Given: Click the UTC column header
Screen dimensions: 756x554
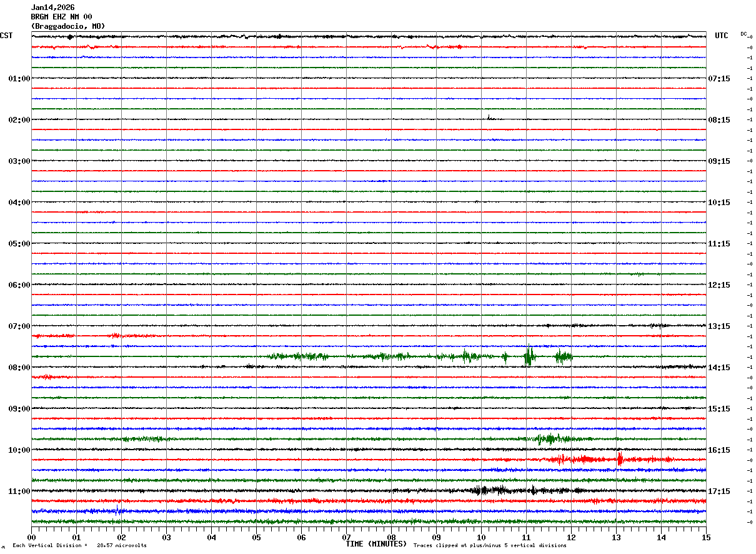Looking at the screenshot, I should click(722, 36).
